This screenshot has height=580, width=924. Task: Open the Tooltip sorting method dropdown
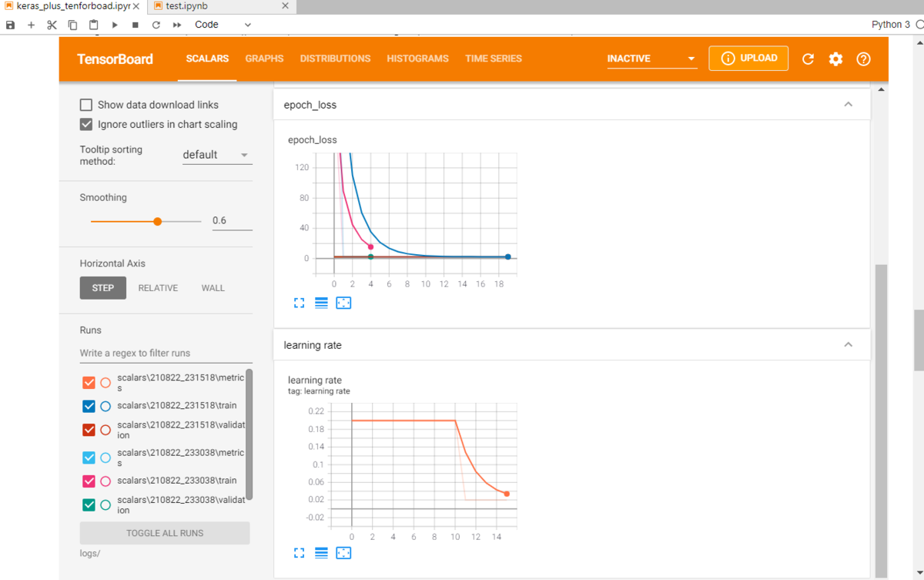tap(217, 155)
